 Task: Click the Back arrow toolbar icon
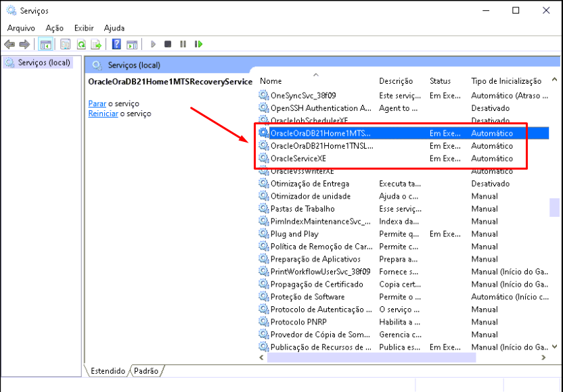pyautogui.click(x=9, y=45)
